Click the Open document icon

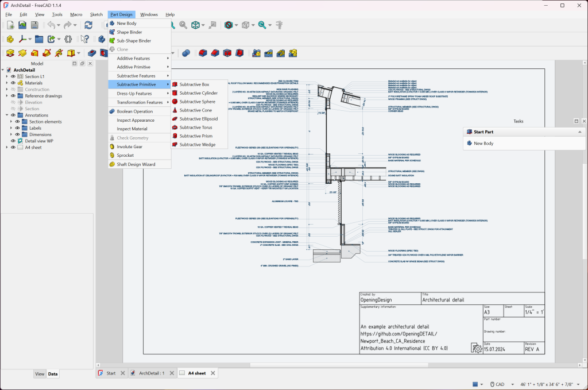pos(22,25)
